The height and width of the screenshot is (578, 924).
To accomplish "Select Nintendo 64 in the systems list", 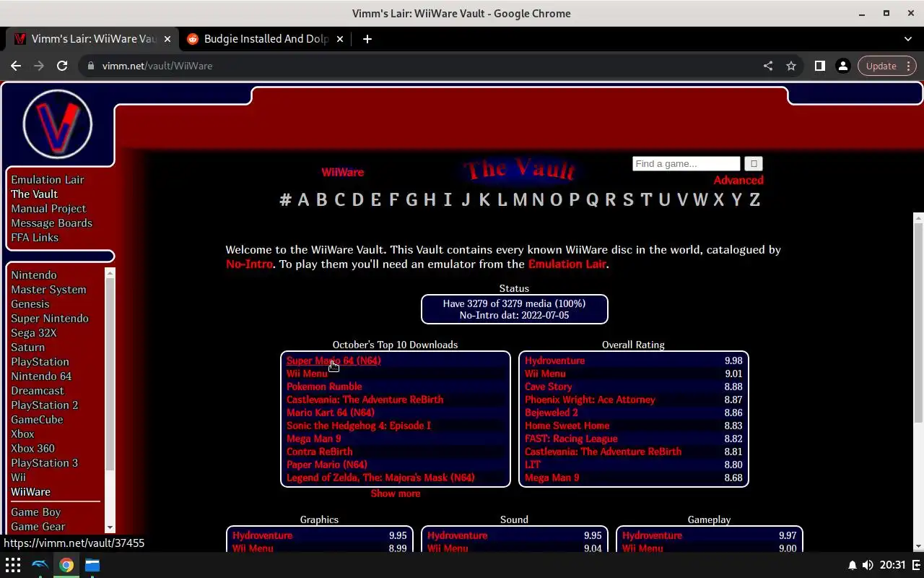I will [41, 376].
